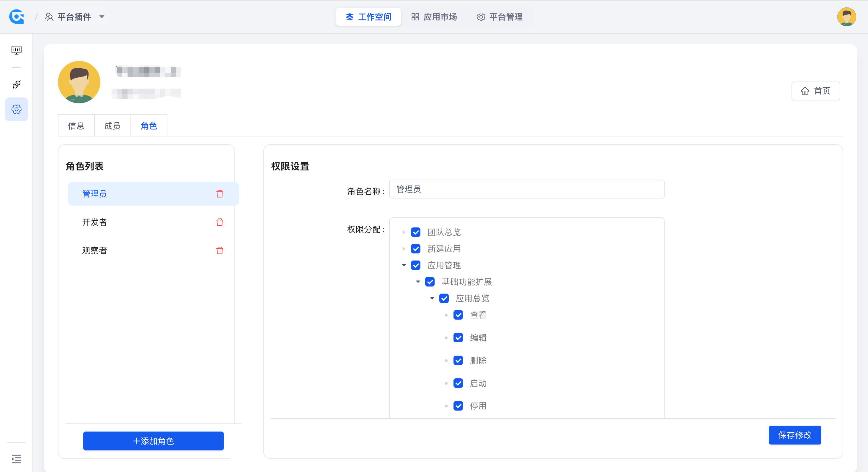This screenshot has height=472, width=868.
Task: Toggle the 编辑 permission checkbox
Action: tap(458, 338)
